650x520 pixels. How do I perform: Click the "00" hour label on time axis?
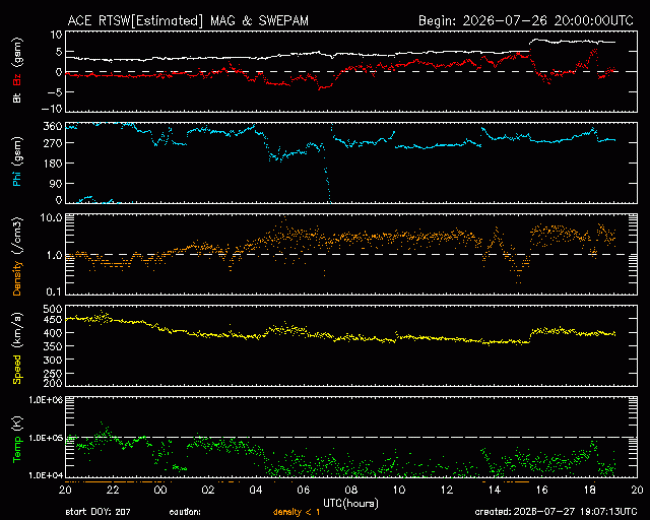point(160,490)
